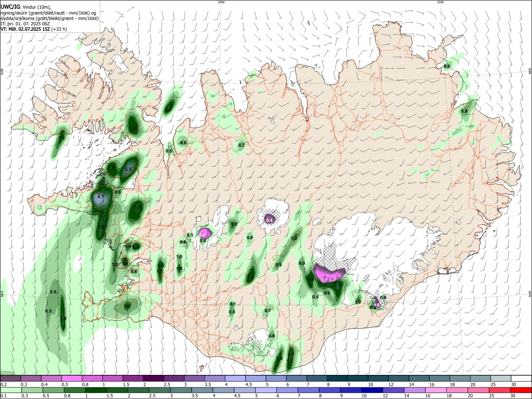Pick the bright pink 0.5–0.8 swatch in upper legend
This screenshot has height=399, width=532.
pyautogui.click(x=71, y=378)
